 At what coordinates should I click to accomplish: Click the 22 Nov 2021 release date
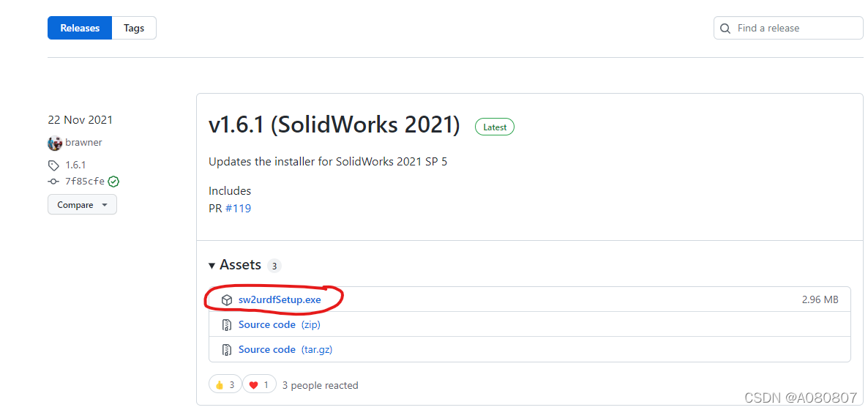[x=81, y=119]
